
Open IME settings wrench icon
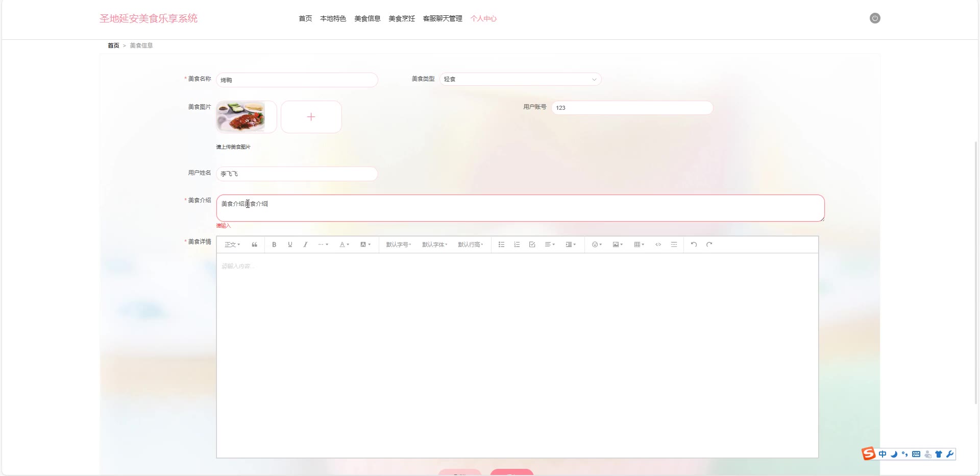[x=950, y=454]
